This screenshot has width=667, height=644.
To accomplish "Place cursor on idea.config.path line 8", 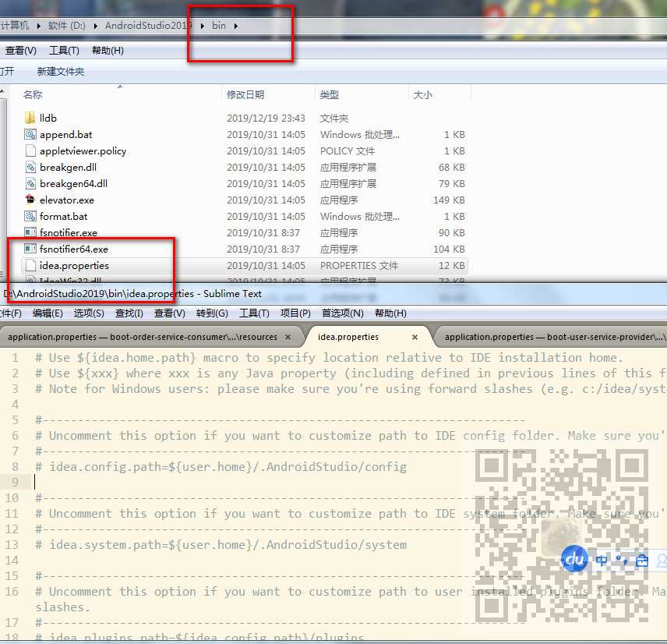I will point(221,467).
